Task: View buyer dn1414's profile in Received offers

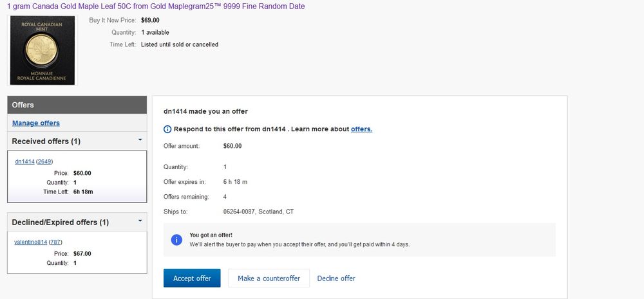Action: pyautogui.click(x=24, y=161)
